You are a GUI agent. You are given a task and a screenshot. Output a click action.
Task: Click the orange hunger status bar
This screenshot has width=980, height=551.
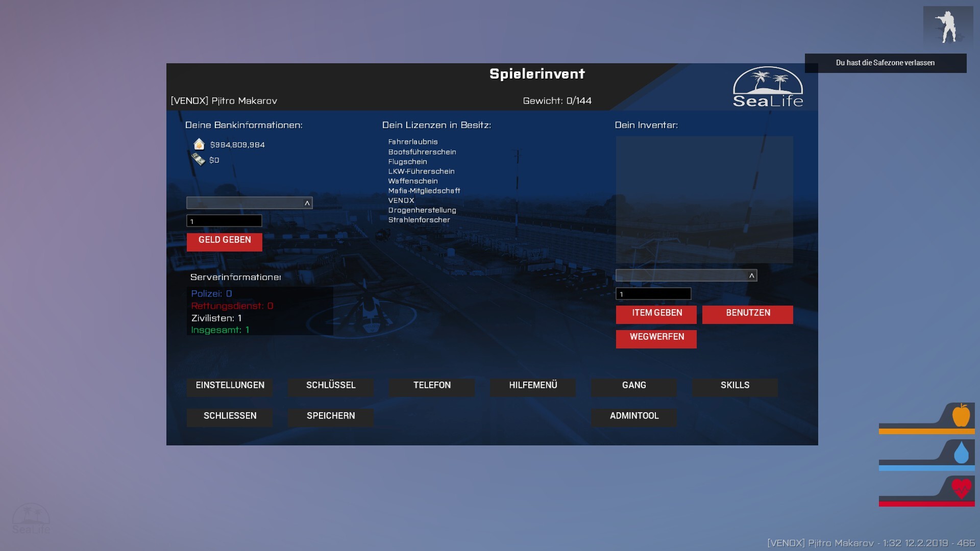(926, 432)
